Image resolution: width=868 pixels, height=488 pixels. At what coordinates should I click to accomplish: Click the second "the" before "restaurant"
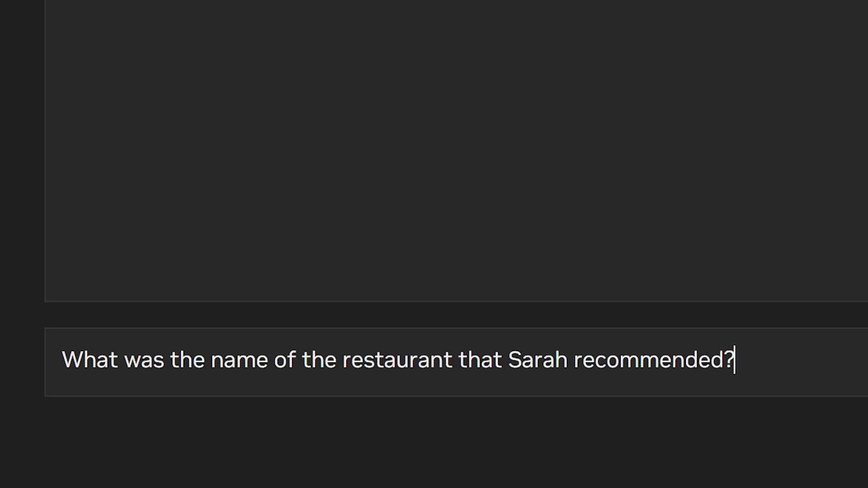pyautogui.click(x=319, y=360)
